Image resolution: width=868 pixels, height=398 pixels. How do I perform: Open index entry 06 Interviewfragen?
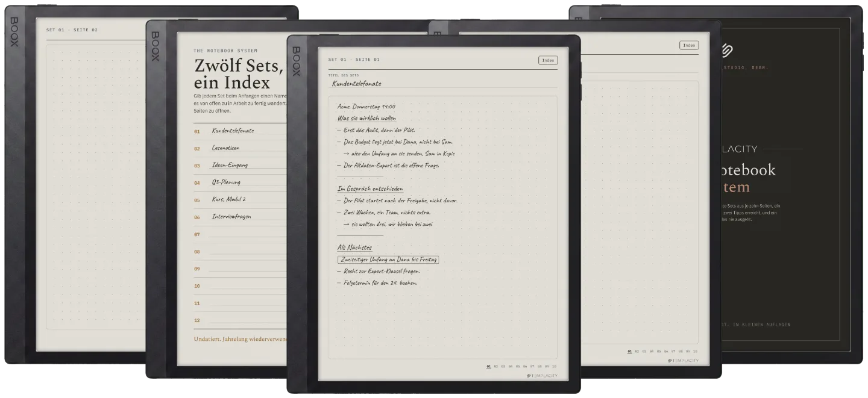(240, 217)
